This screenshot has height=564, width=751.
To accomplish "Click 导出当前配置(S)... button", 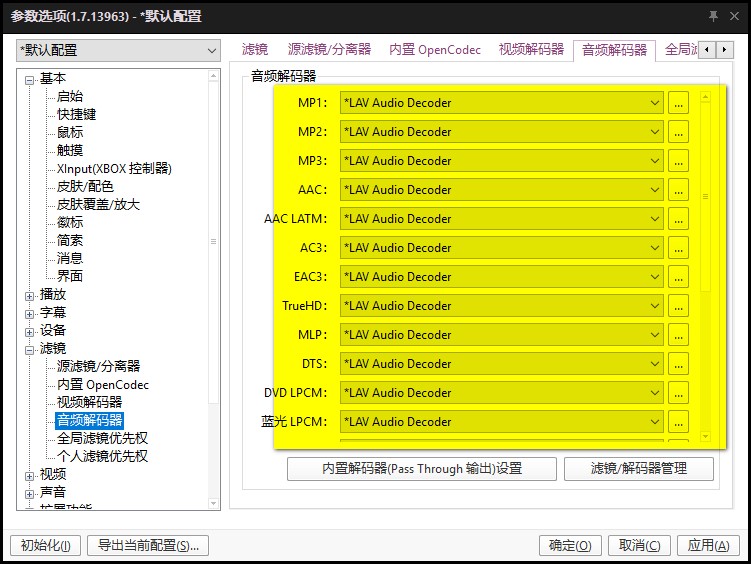I will (148, 545).
